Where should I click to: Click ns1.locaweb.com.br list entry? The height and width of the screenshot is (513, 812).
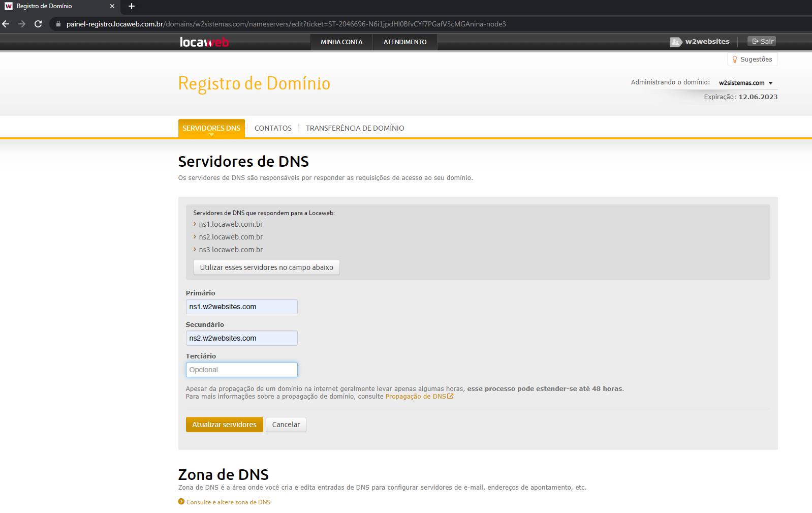[231, 224]
